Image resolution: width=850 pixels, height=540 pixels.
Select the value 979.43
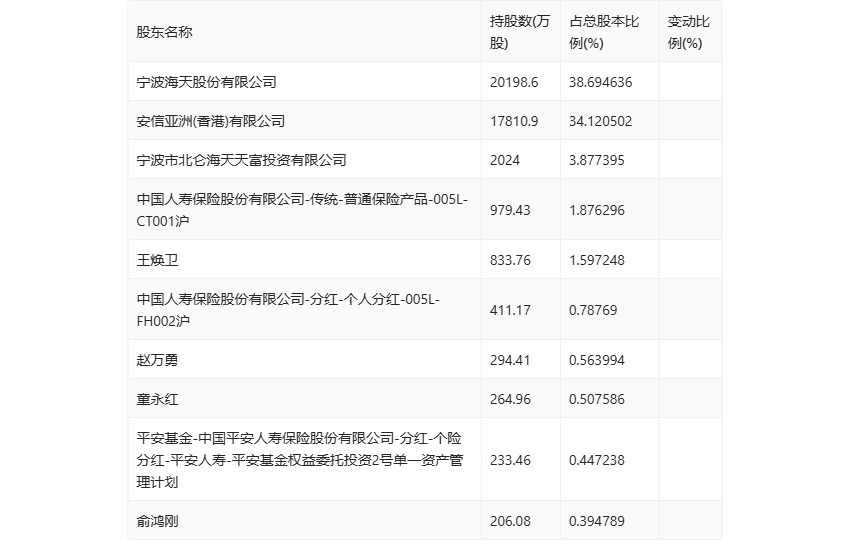pos(510,210)
